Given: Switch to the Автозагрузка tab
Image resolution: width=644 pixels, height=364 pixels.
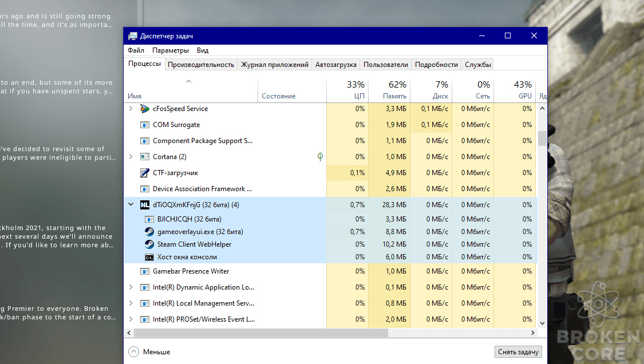Looking at the screenshot, I should [x=336, y=65].
